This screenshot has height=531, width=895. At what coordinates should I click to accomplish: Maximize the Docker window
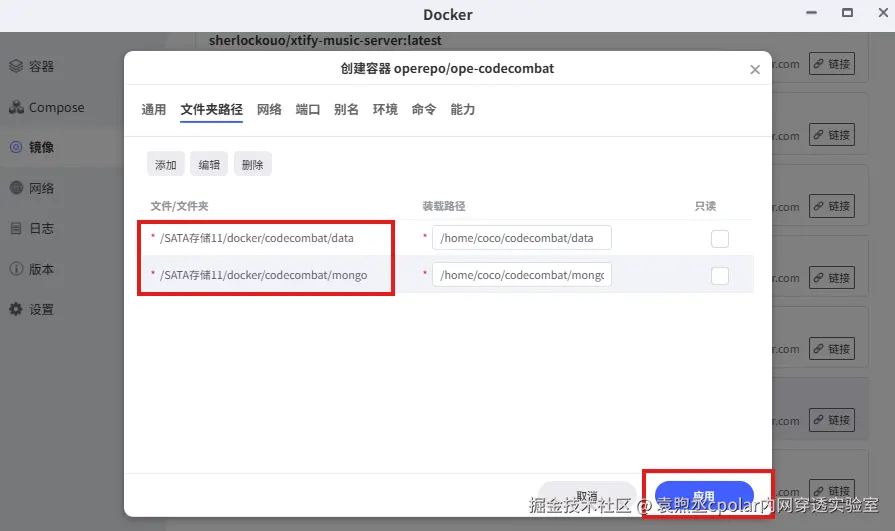[847, 13]
